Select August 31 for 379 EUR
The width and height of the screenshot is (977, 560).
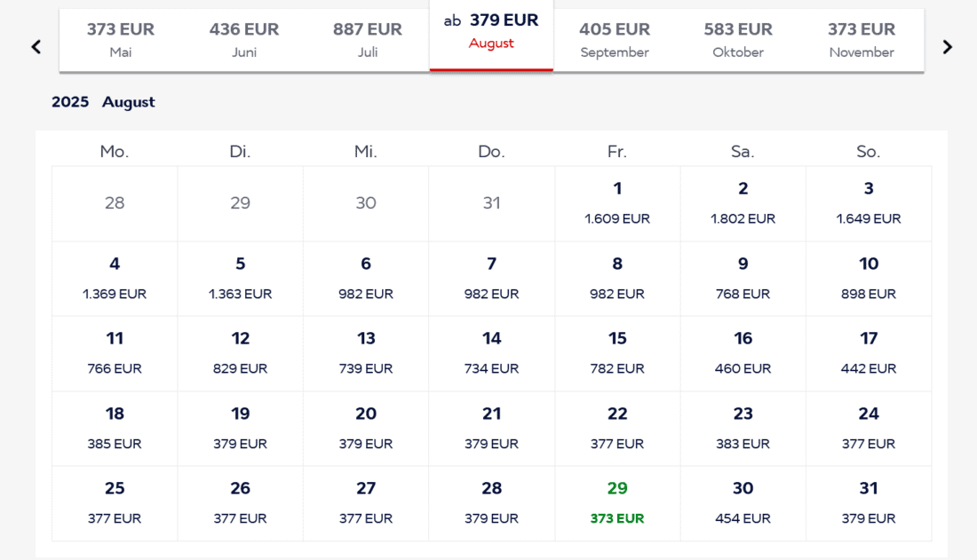869,503
